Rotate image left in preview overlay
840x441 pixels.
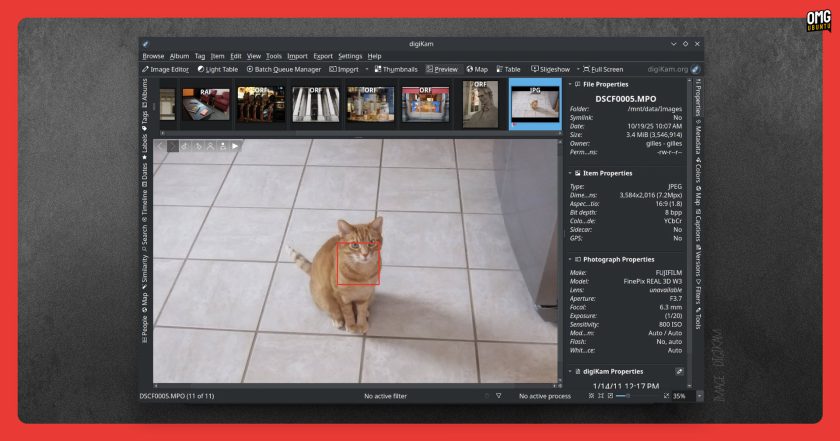[x=185, y=146]
